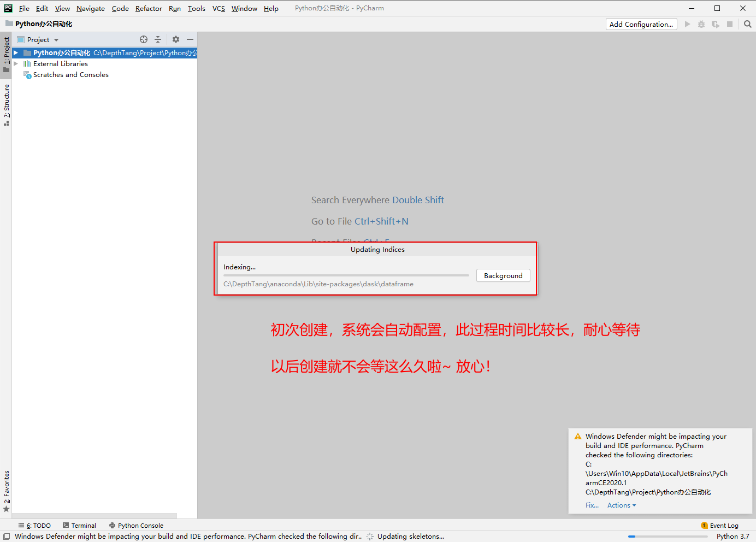Open the 7: Structure side tab

(7, 105)
